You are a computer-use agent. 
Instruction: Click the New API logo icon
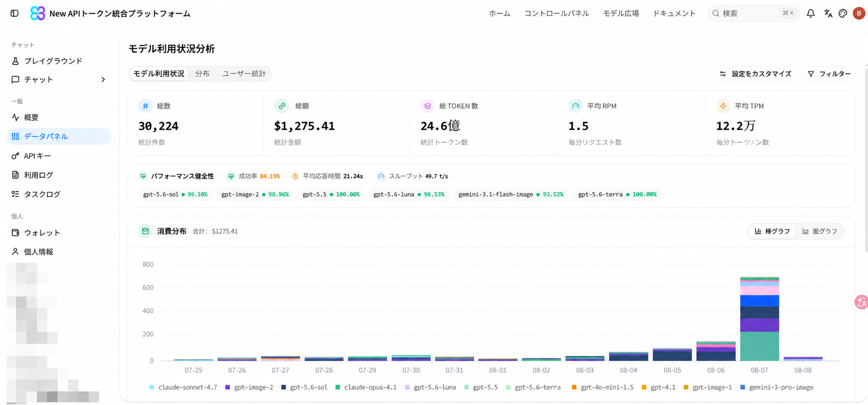(38, 13)
